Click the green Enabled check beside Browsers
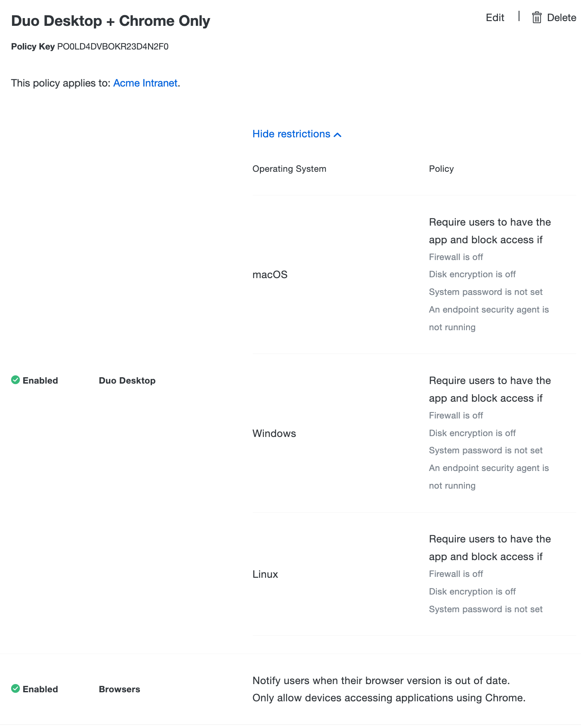 pyautogui.click(x=15, y=689)
